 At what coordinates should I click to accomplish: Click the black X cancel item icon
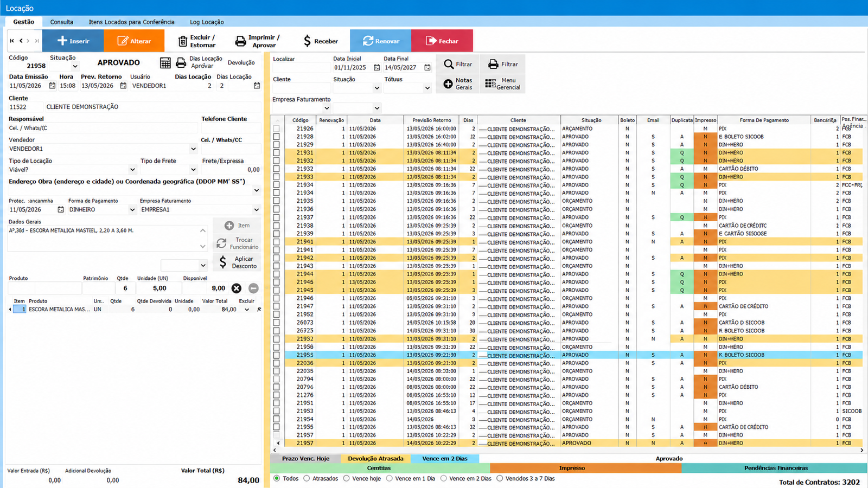237,288
